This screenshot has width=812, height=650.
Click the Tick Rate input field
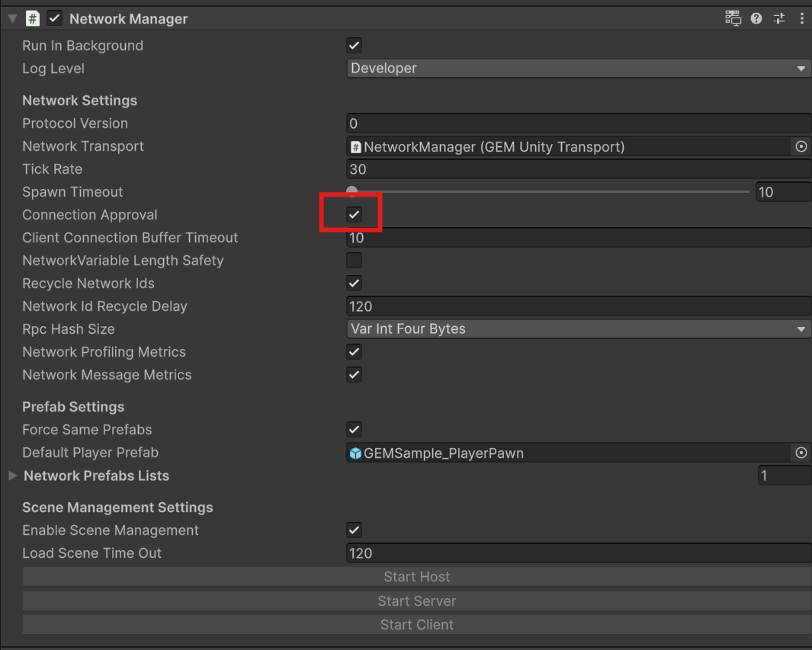pyautogui.click(x=578, y=169)
